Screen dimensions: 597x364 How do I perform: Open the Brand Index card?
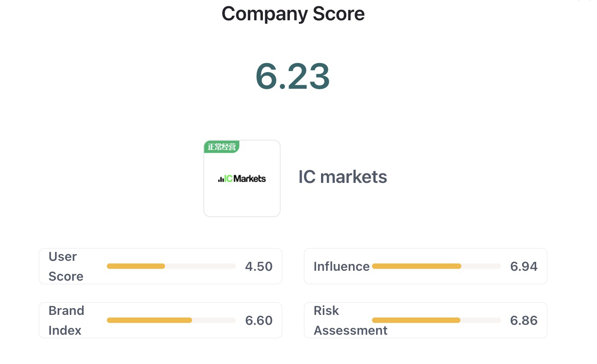(x=161, y=320)
